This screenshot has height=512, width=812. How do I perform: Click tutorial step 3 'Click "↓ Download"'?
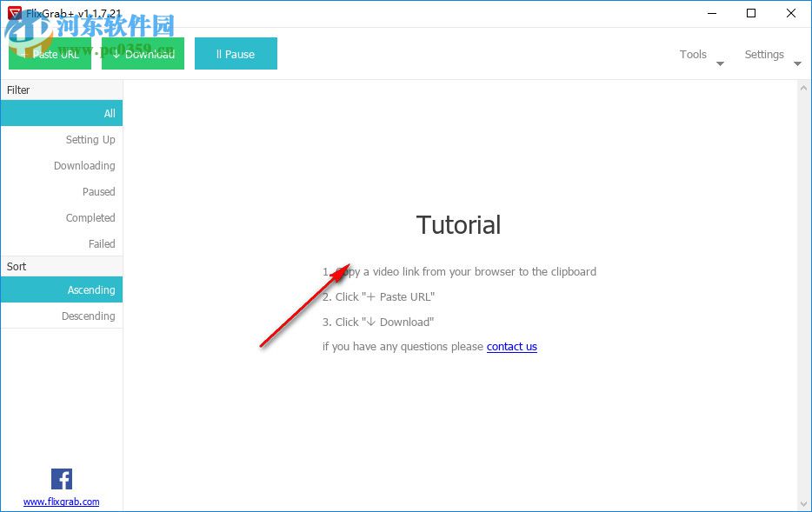[x=378, y=322]
